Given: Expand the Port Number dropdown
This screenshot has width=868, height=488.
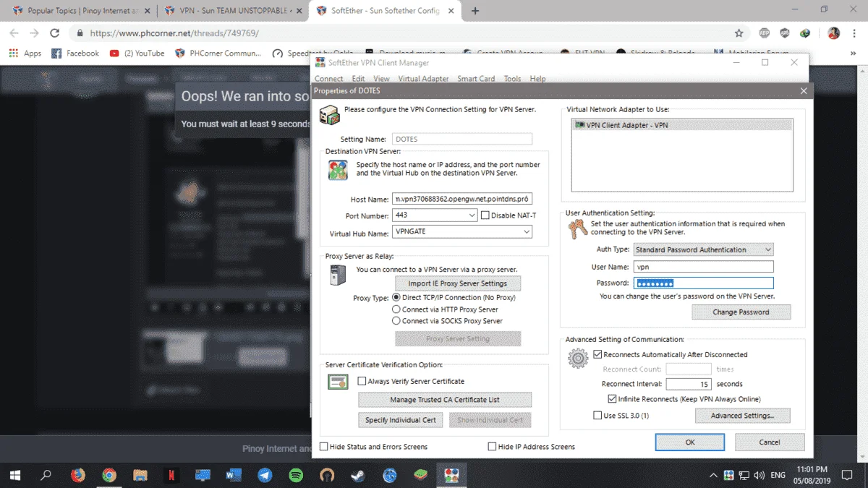Looking at the screenshot, I should coord(472,215).
